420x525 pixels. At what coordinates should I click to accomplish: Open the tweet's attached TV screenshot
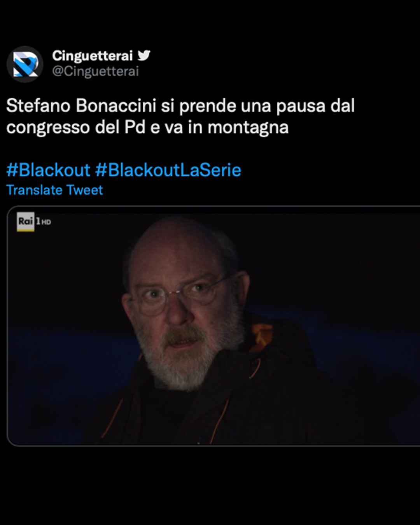pos(213,326)
